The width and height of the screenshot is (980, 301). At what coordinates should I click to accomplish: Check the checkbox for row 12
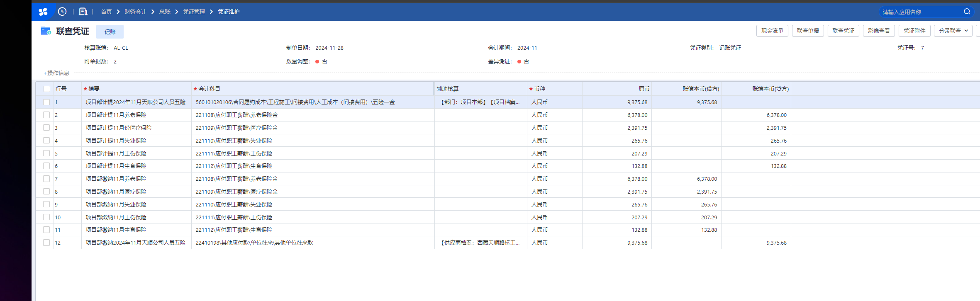(46, 243)
